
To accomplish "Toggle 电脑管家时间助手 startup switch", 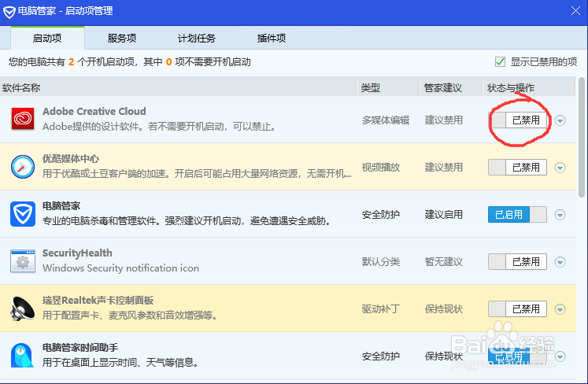I will (x=517, y=356).
